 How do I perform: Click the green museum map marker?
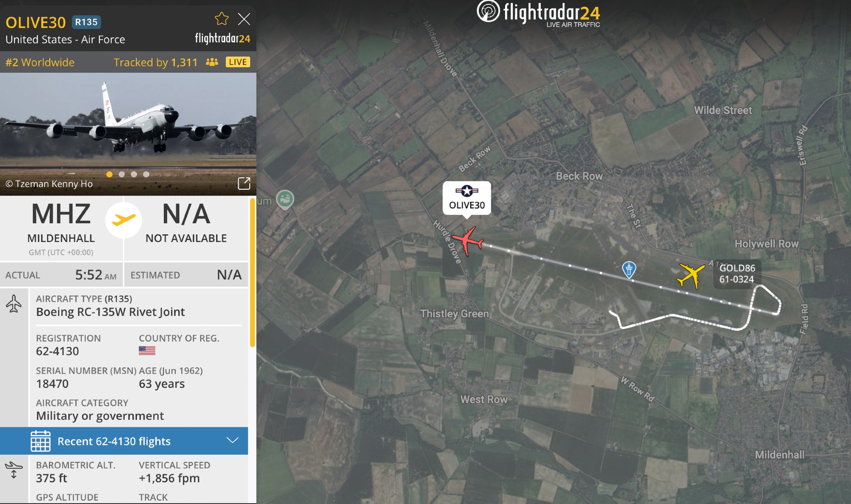click(x=285, y=199)
